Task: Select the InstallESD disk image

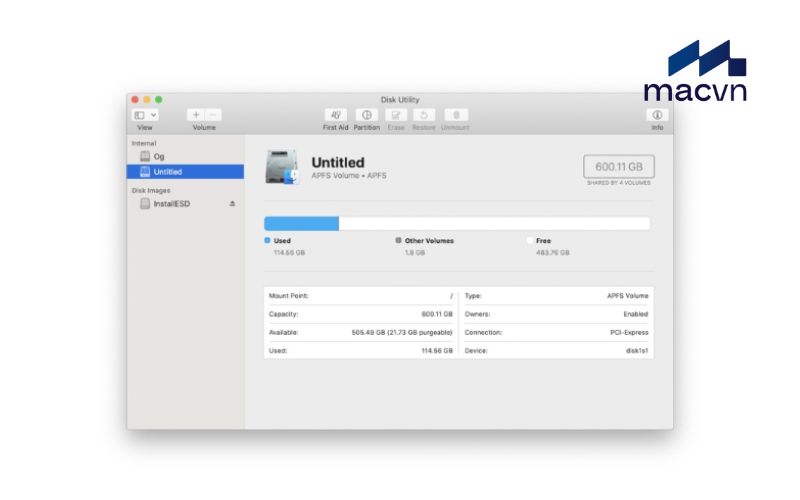Action: (x=185, y=204)
